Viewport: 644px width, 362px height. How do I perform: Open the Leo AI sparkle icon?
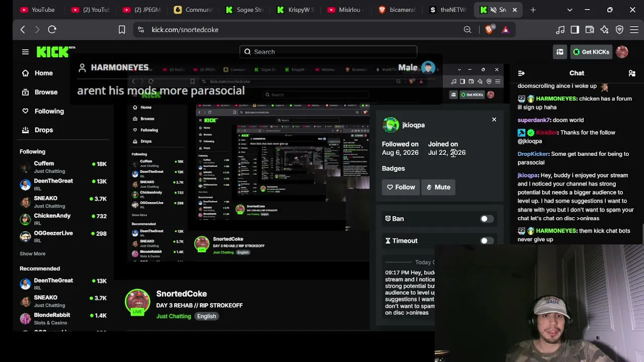click(604, 30)
